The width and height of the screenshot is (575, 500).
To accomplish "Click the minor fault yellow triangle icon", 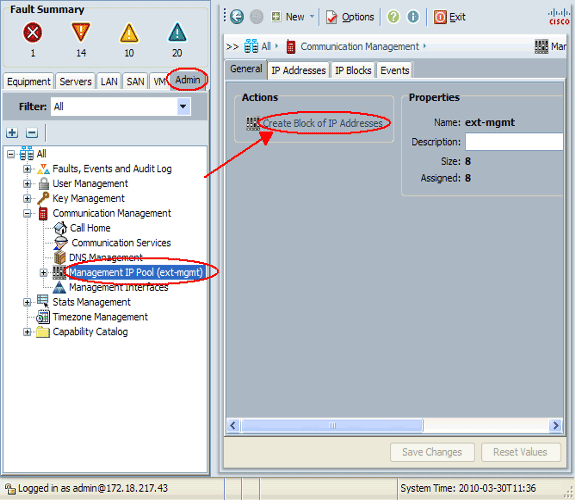I will coord(129,33).
